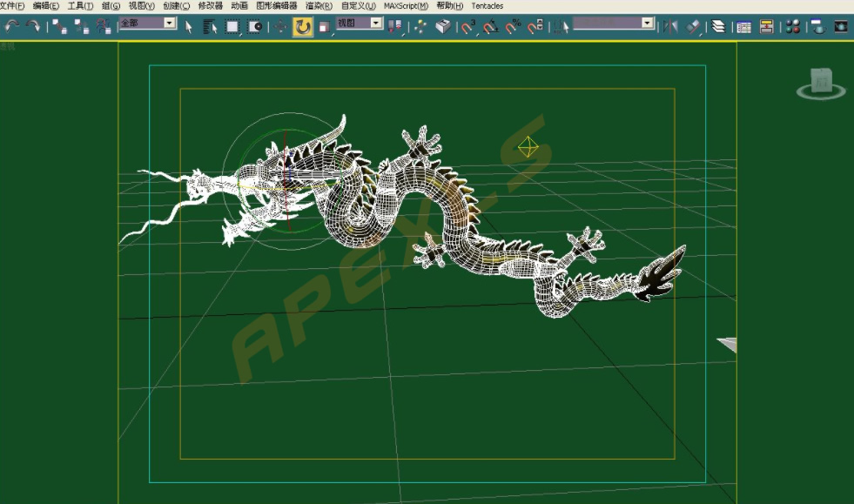Expand the 全部 selection filter dropdown

tap(170, 23)
